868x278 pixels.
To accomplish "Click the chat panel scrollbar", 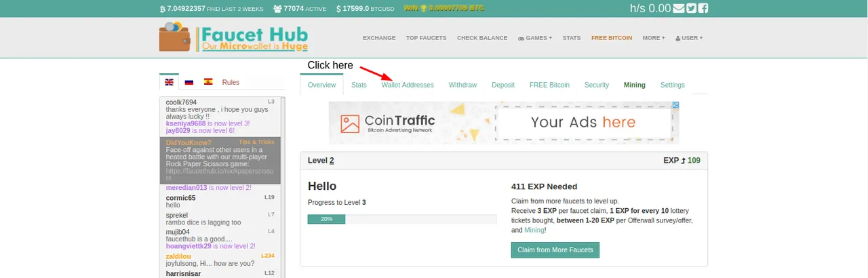I will click(283, 186).
